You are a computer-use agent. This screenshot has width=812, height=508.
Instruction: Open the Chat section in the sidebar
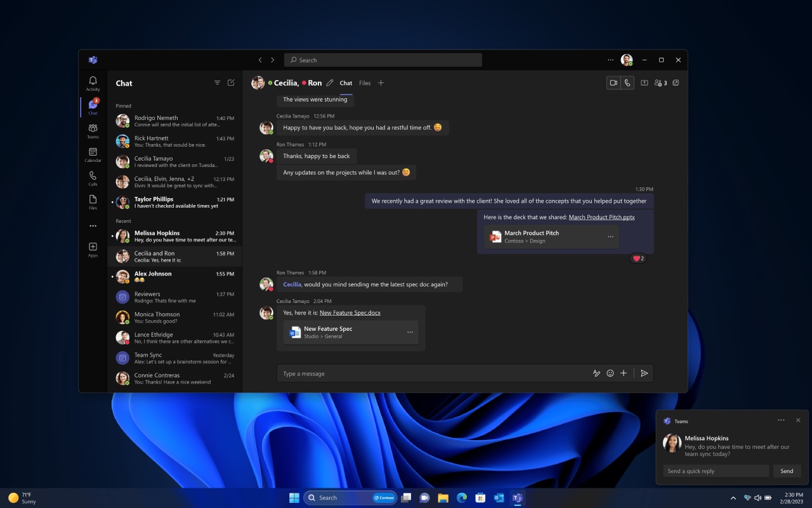pyautogui.click(x=93, y=107)
